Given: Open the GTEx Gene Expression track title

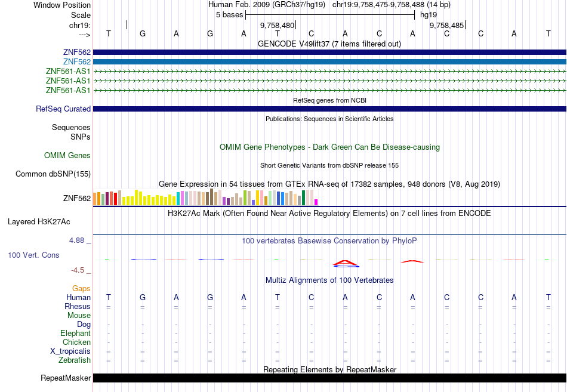Looking at the screenshot, I should tap(329, 184).
